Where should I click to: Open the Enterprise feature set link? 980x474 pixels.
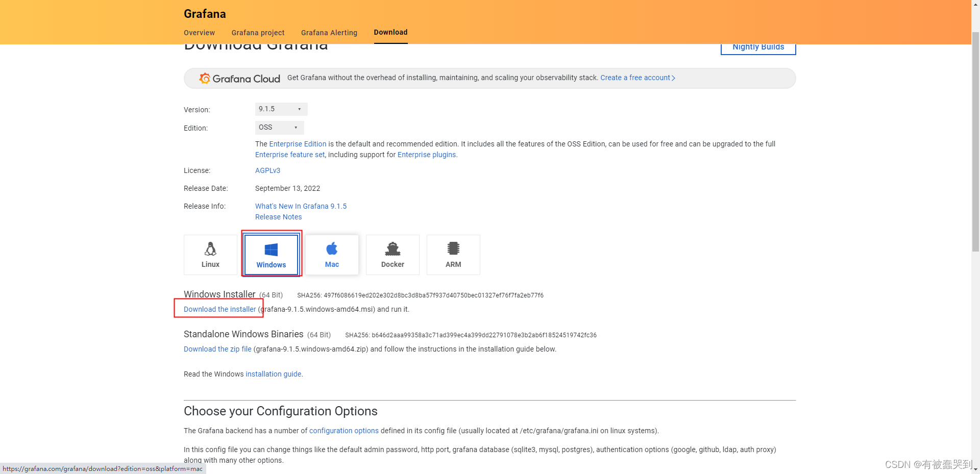[290, 155]
